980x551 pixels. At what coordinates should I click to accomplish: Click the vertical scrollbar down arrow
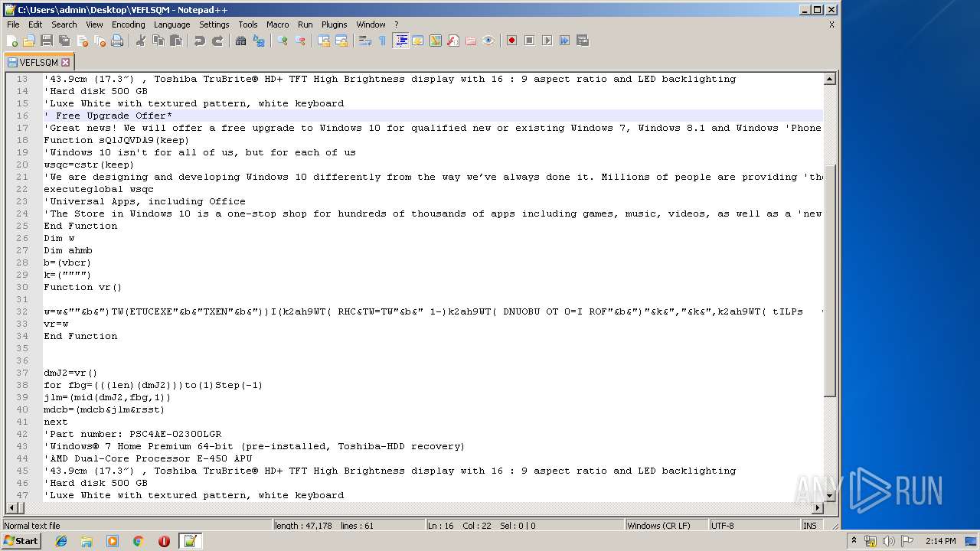point(830,495)
